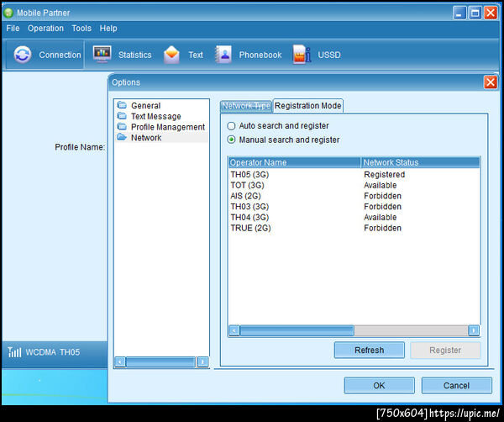Click Available status beside TOT (3G)

point(381,185)
